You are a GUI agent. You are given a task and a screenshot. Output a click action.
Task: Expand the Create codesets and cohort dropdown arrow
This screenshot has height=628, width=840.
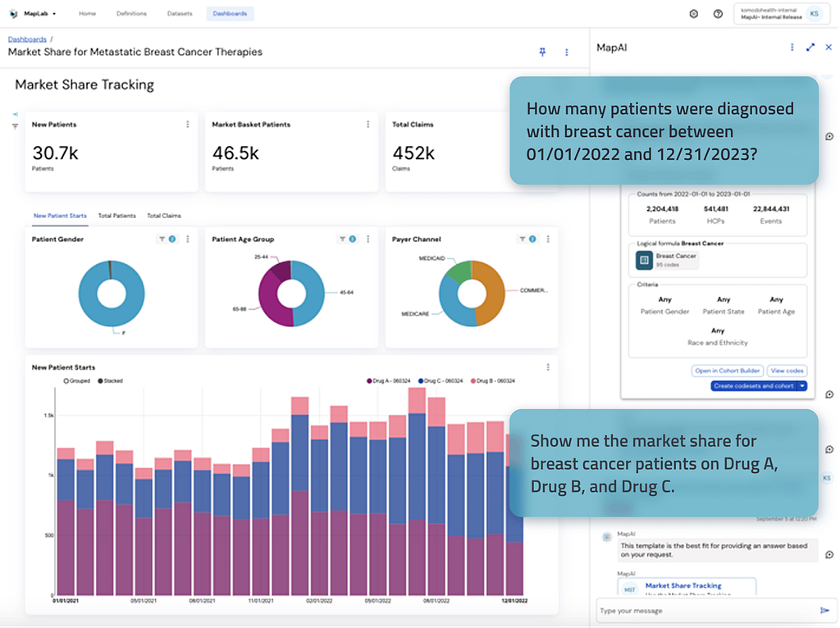[802, 386]
